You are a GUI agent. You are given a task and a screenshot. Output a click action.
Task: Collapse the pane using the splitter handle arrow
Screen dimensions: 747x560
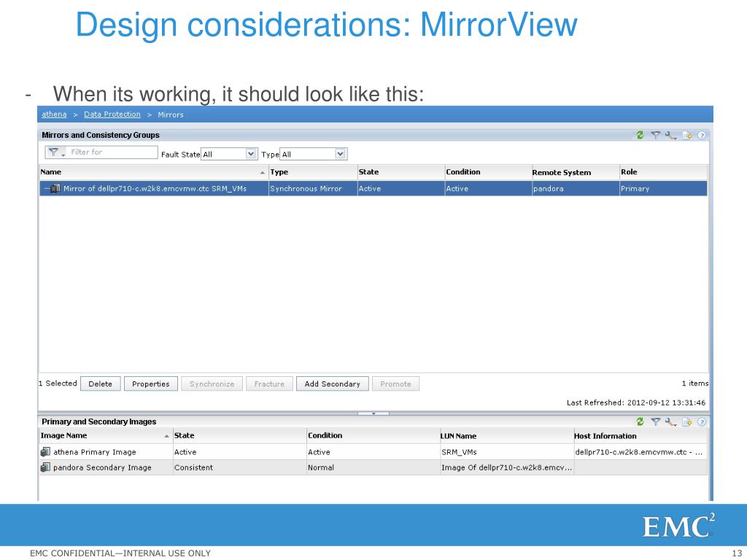coord(373,413)
